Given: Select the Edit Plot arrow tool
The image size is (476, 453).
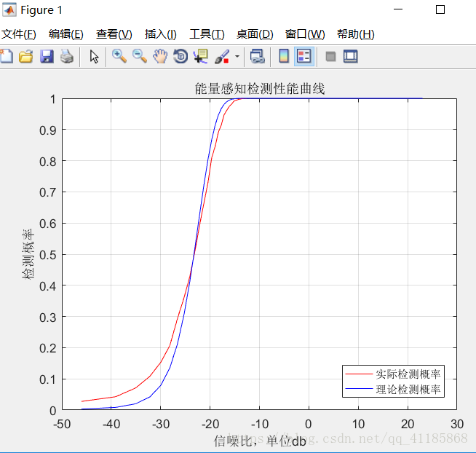Looking at the screenshot, I should [94, 57].
